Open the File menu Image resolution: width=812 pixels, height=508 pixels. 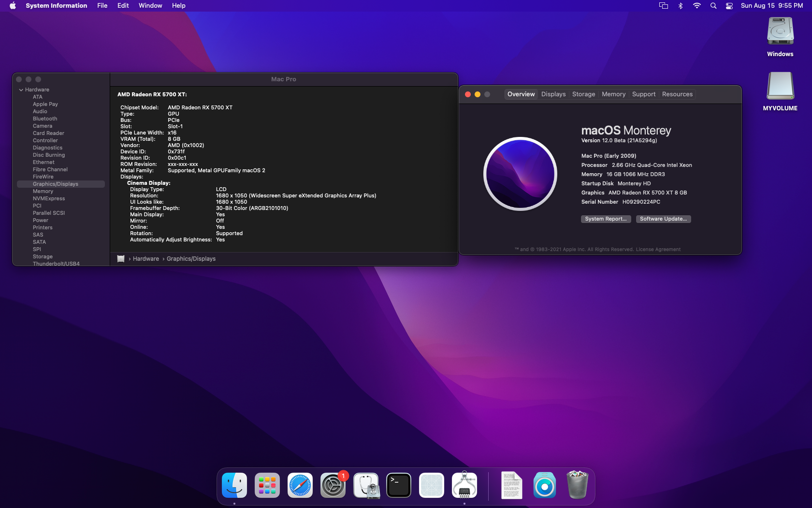point(102,6)
